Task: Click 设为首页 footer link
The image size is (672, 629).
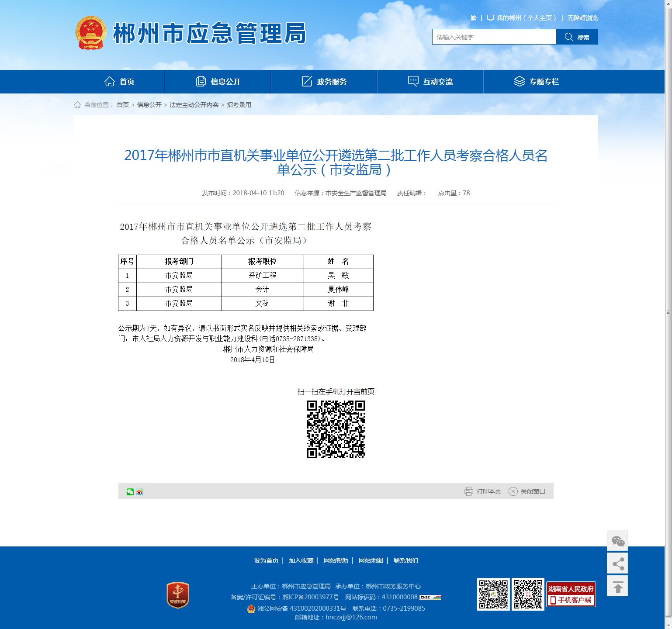Action: coord(266,560)
